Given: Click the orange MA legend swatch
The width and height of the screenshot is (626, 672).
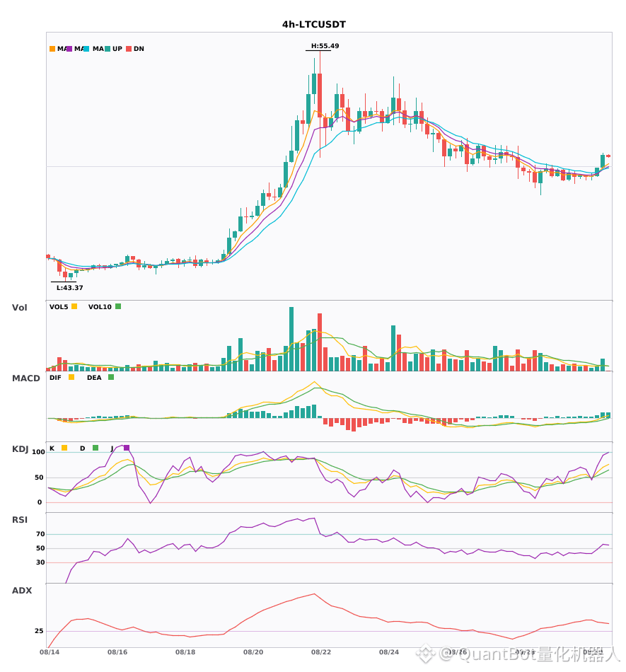Looking at the screenshot, I should [x=52, y=49].
